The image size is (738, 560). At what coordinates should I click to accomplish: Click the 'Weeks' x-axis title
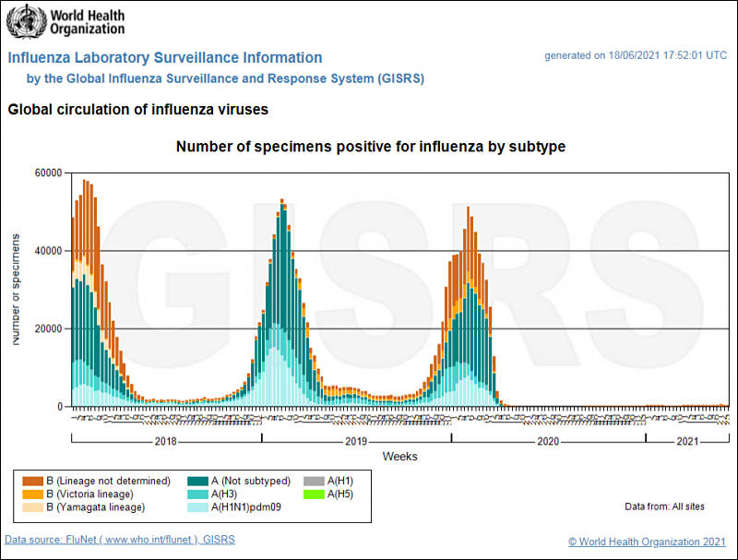point(400,457)
